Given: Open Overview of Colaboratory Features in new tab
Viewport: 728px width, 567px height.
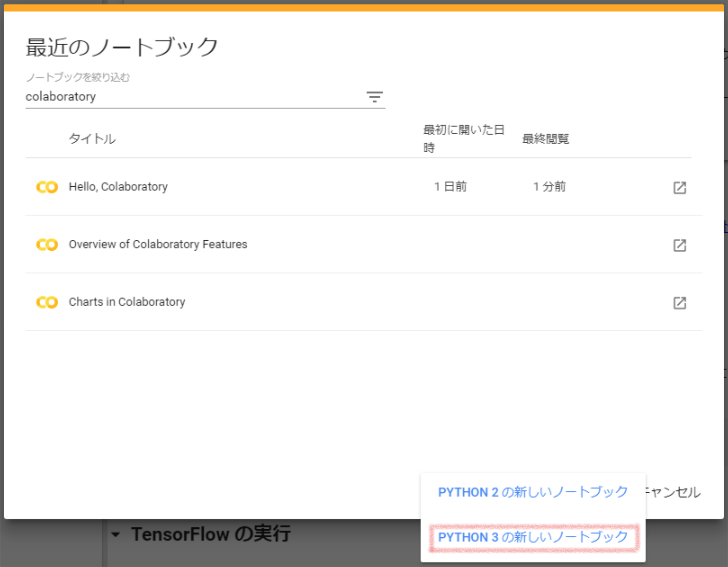Looking at the screenshot, I should pyautogui.click(x=679, y=245).
